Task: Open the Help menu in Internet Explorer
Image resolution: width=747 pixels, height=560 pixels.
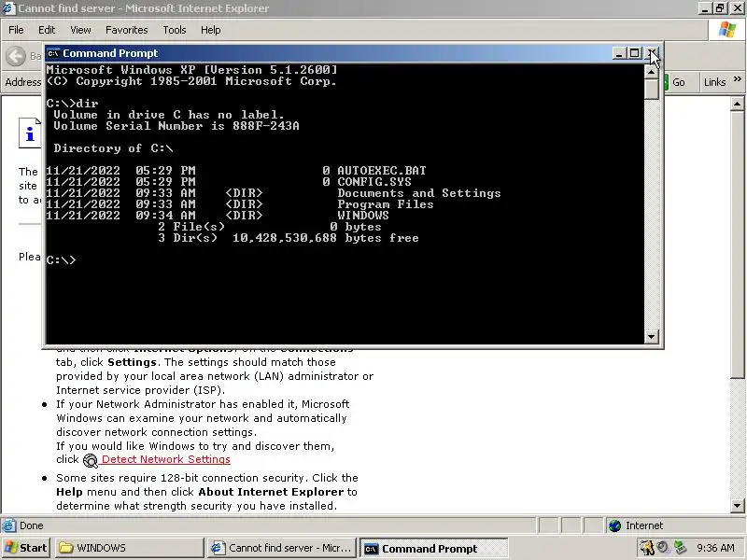Action: 211,30
